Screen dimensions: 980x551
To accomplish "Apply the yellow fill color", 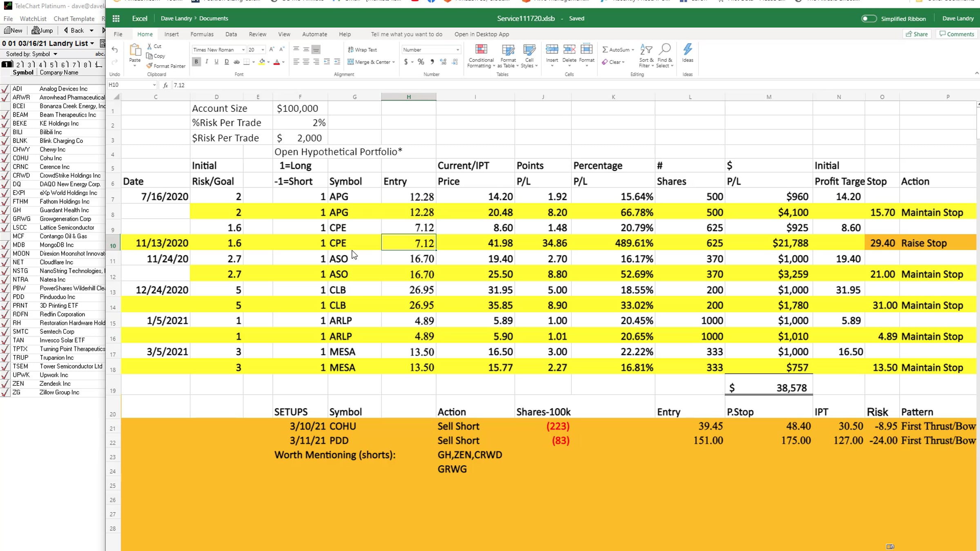I will [262, 62].
